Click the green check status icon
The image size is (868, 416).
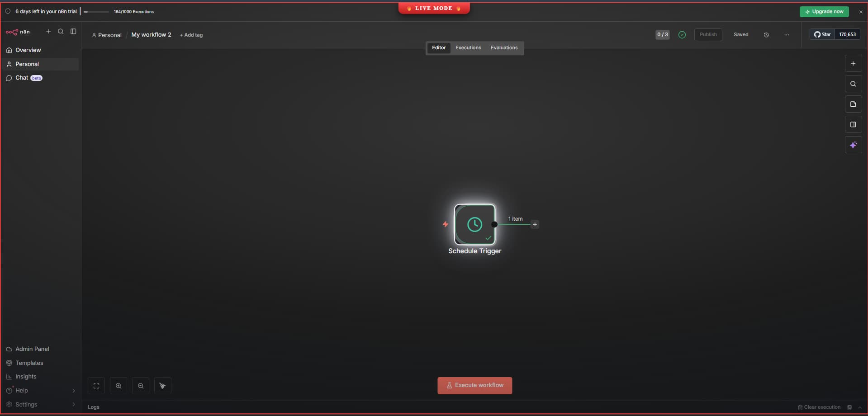pyautogui.click(x=682, y=35)
